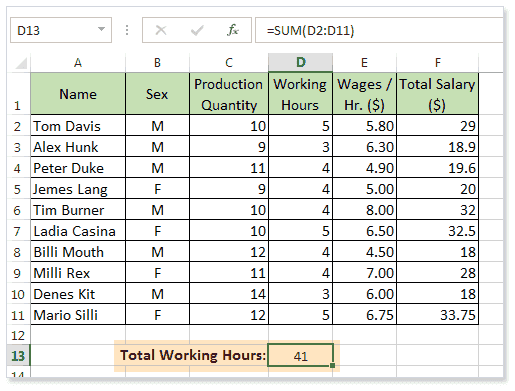Click total salary 28 for Milli Rex

(x=437, y=273)
